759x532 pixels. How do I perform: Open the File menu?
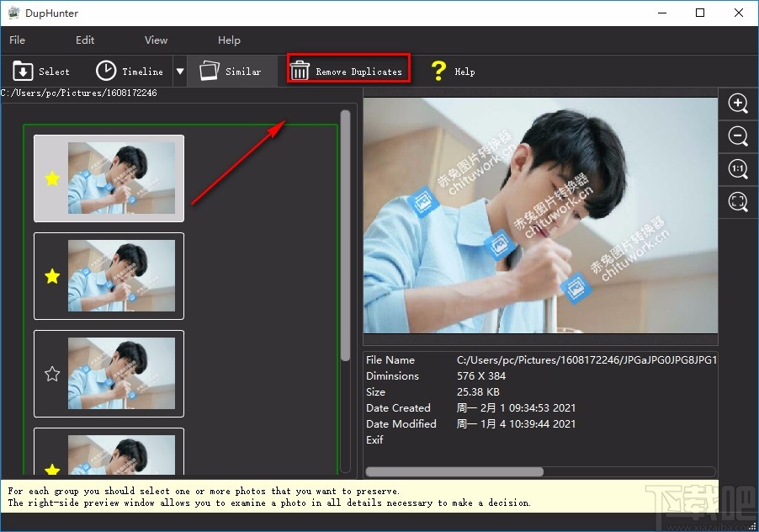pos(17,40)
